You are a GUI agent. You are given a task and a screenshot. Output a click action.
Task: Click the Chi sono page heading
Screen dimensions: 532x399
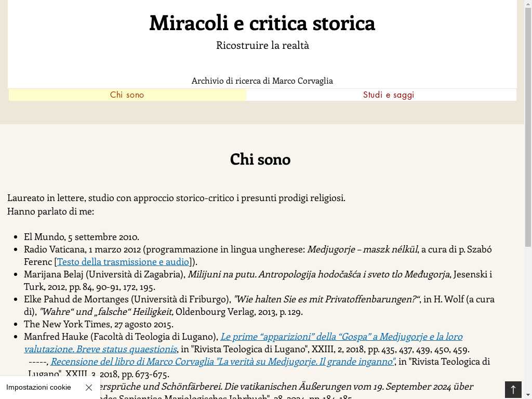click(260, 159)
